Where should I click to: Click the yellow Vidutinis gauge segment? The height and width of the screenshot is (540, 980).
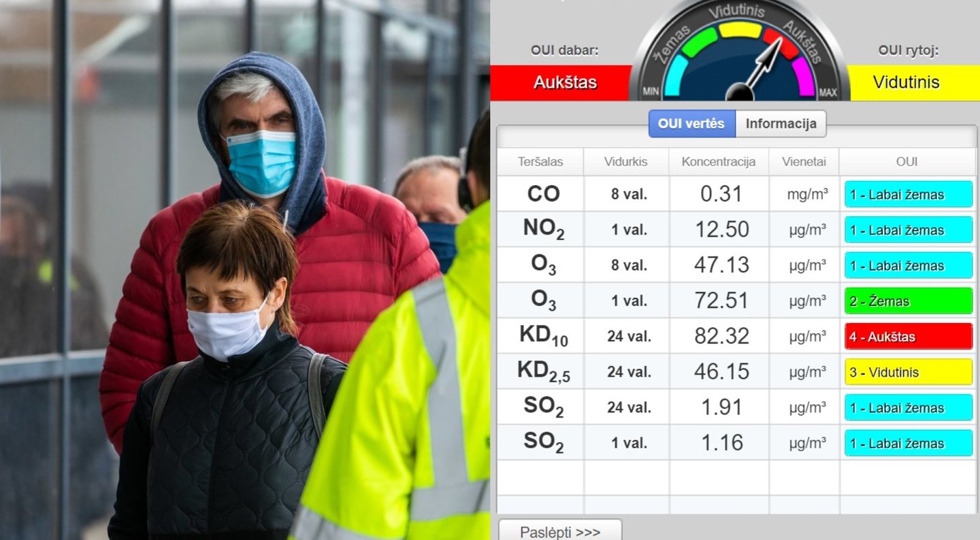point(740,29)
